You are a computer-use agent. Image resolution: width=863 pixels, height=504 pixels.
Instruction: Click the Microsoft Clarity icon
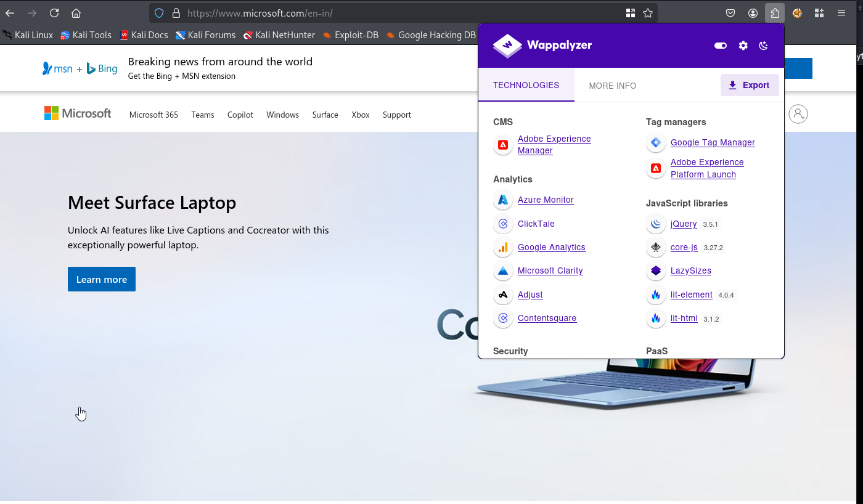tap(503, 270)
